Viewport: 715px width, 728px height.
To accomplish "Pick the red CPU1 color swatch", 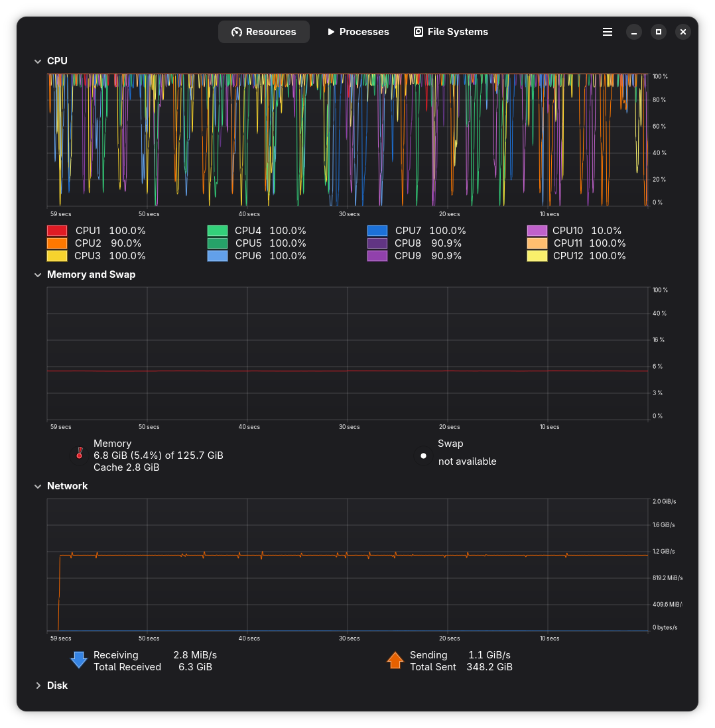I will [57, 231].
